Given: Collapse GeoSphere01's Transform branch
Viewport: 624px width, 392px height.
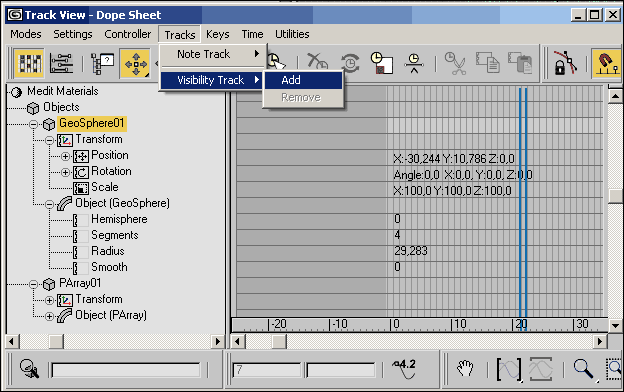Looking at the screenshot, I should point(49,140).
